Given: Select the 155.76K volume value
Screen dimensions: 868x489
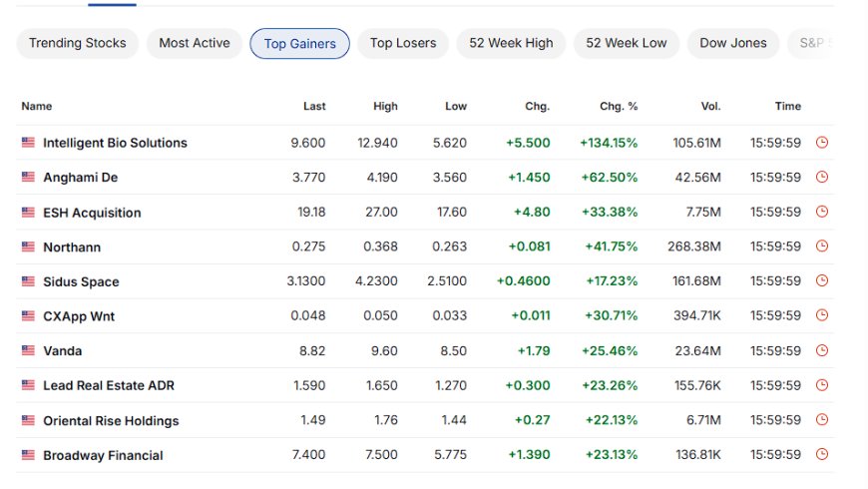Looking at the screenshot, I should (697, 385).
